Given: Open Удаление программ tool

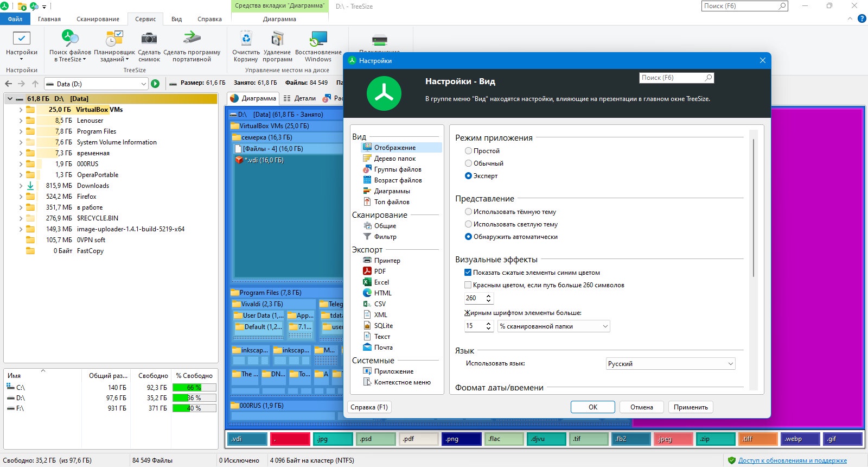Looking at the screenshot, I should point(278,39).
